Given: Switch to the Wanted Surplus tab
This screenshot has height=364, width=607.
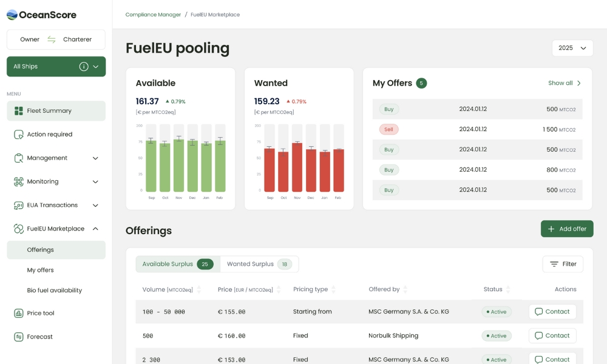Looking at the screenshot, I should click(x=259, y=264).
